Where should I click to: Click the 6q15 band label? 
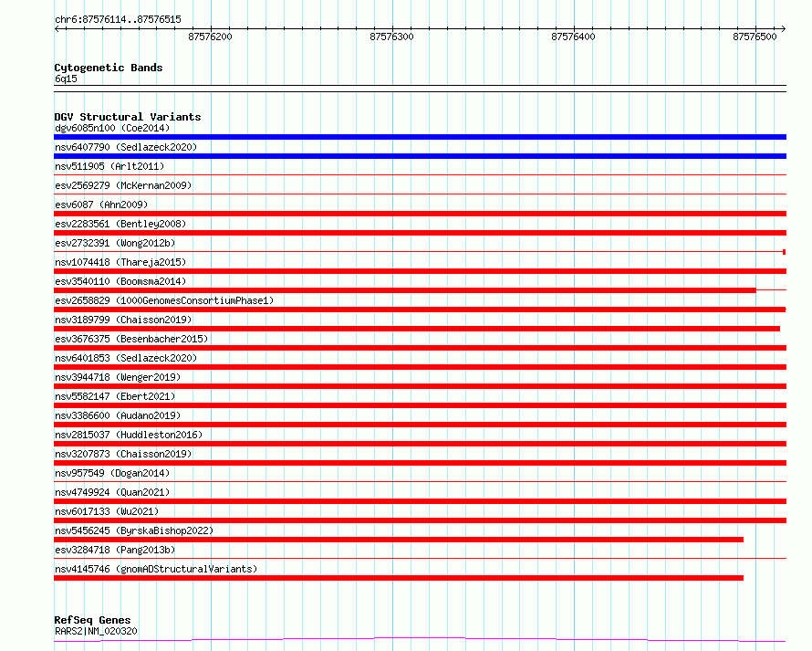pyautogui.click(x=66, y=79)
